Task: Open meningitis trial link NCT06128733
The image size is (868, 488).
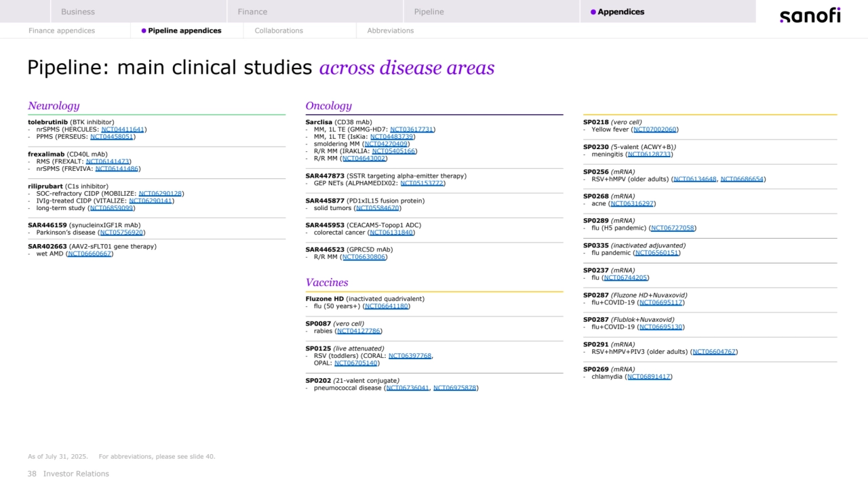Action: [649, 155]
